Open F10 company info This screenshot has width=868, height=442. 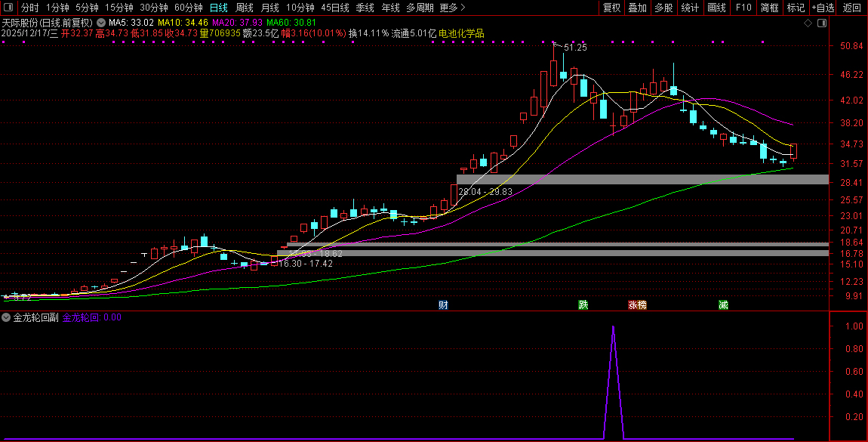pyautogui.click(x=743, y=8)
